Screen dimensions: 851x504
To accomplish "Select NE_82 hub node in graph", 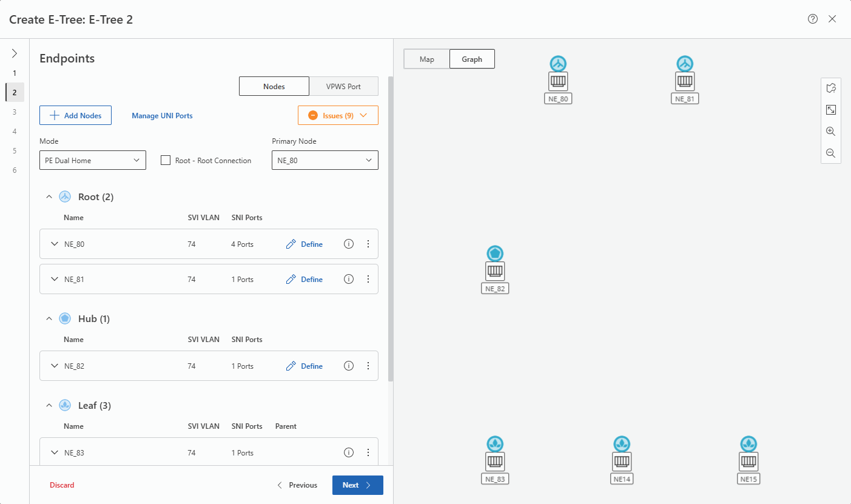I will (x=495, y=270).
